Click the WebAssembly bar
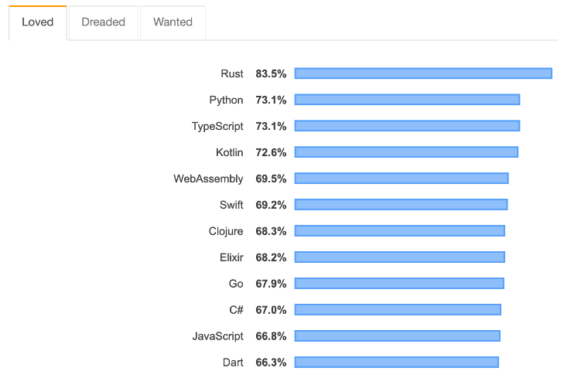The width and height of the screenshot is (588, 378). coord(402,179)
